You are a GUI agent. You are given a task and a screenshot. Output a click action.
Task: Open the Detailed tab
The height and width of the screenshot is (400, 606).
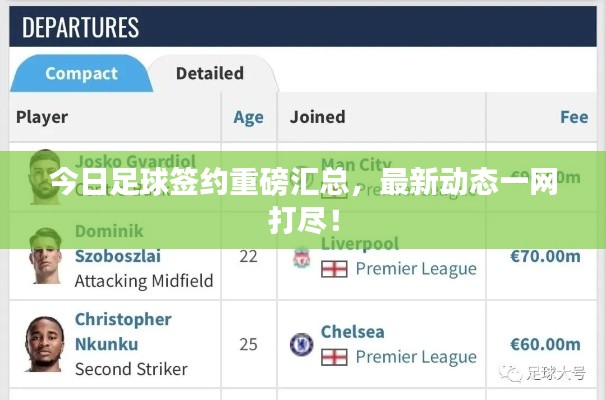tap(209, 73)
